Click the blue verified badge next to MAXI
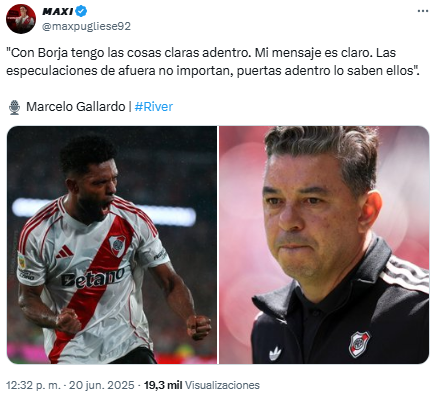The image size is (441, 403). click(x=81, y=11)
